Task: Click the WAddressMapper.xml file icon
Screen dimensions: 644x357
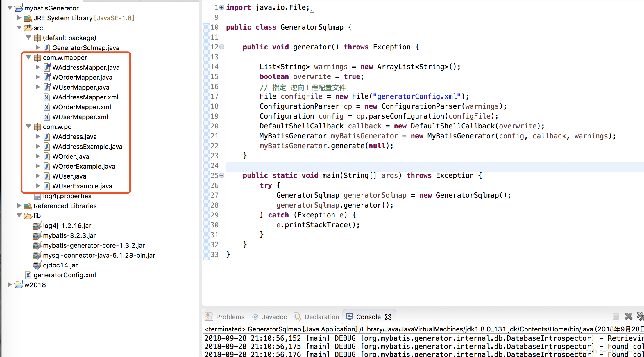Action: [x=46, y=97]
